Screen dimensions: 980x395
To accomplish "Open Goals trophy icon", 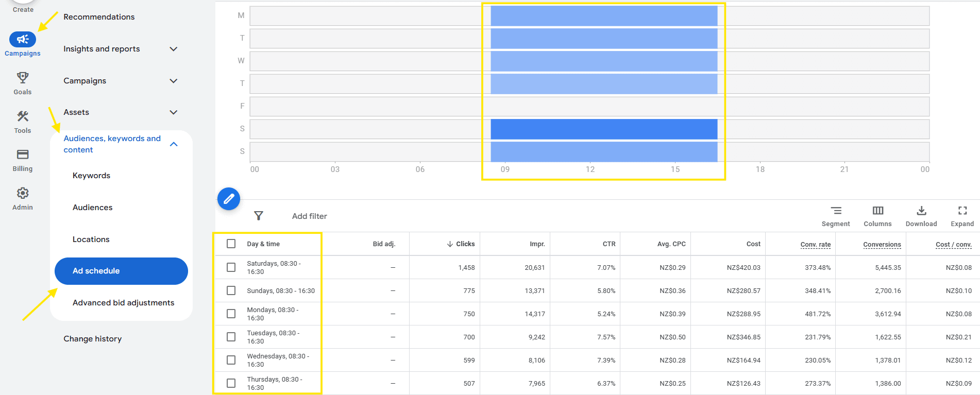I will click(x=23, y=78).
